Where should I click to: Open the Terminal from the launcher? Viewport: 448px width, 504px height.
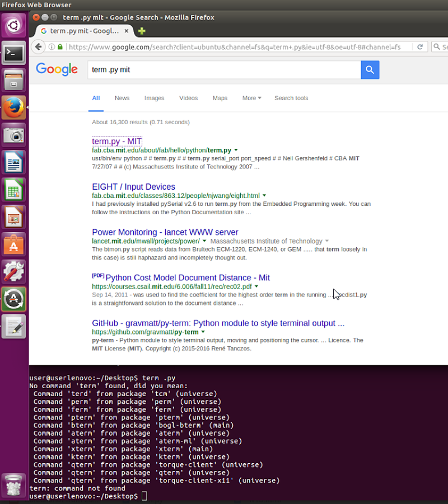click(x=13, y=53)
